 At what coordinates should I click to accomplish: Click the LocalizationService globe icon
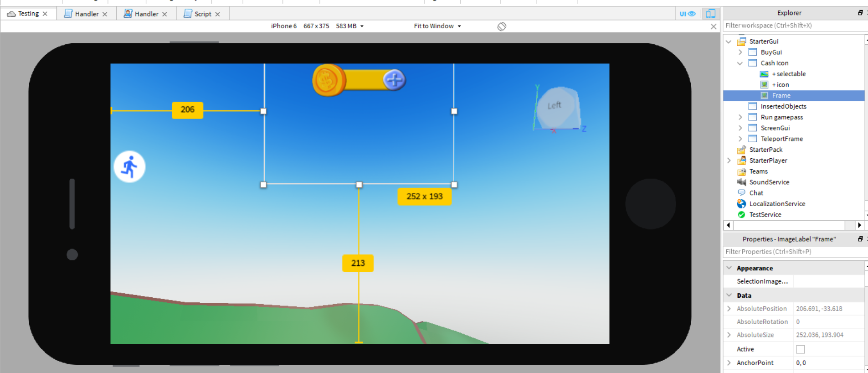[742, 204]
